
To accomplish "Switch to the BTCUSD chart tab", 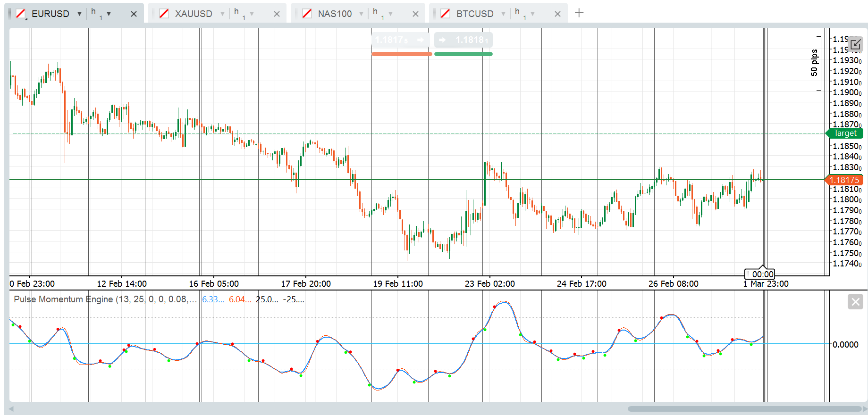I will (474, 14).
